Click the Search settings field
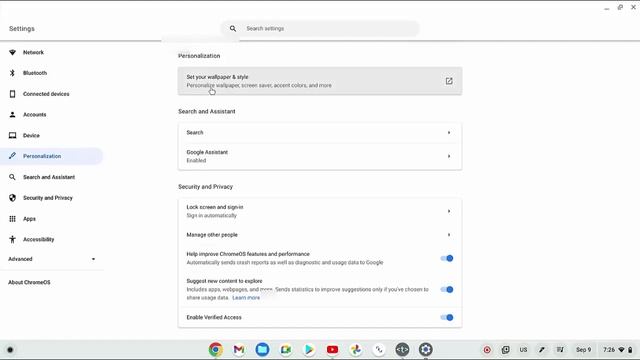The image size is (640, 360). coord(320,29)
